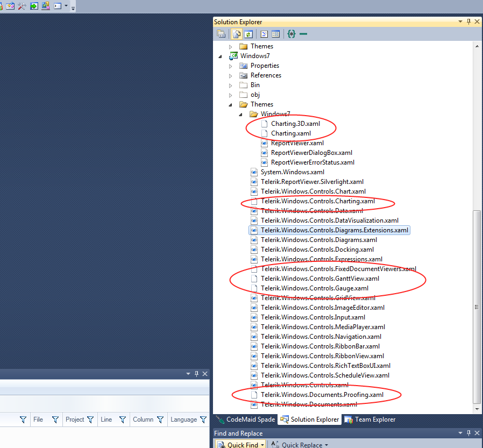Click the green arrow window toolbar icon
Screen dimensions: 483x448
(34, 5)
